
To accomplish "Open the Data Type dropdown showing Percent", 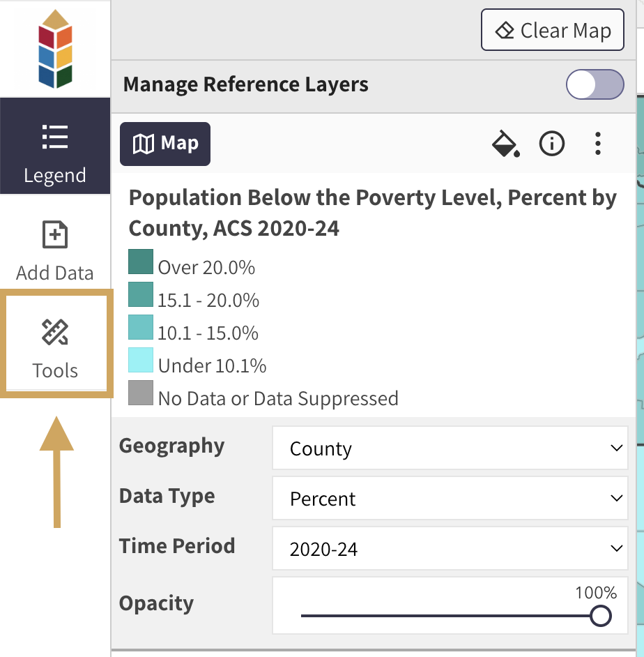I will tap(450, 498).
